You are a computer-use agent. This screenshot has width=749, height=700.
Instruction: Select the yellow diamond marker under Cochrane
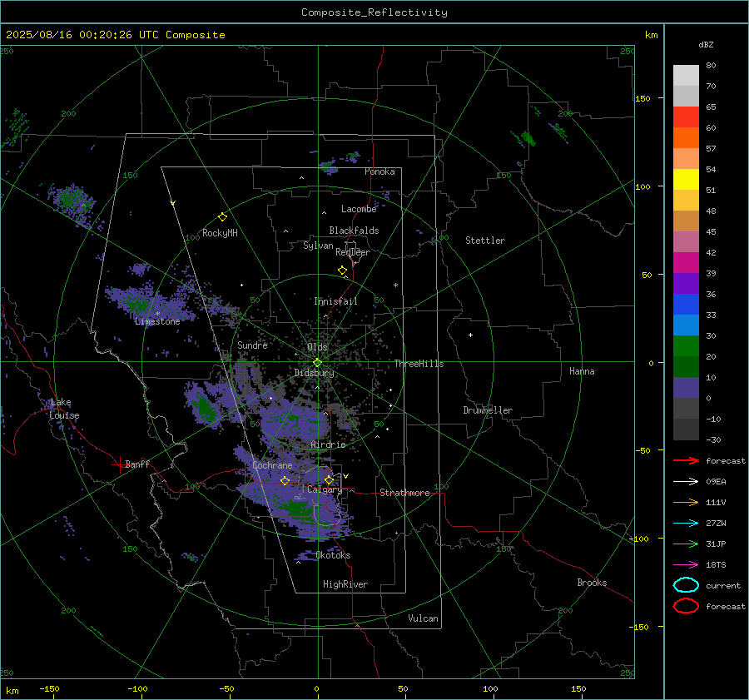tap(285, 480)
